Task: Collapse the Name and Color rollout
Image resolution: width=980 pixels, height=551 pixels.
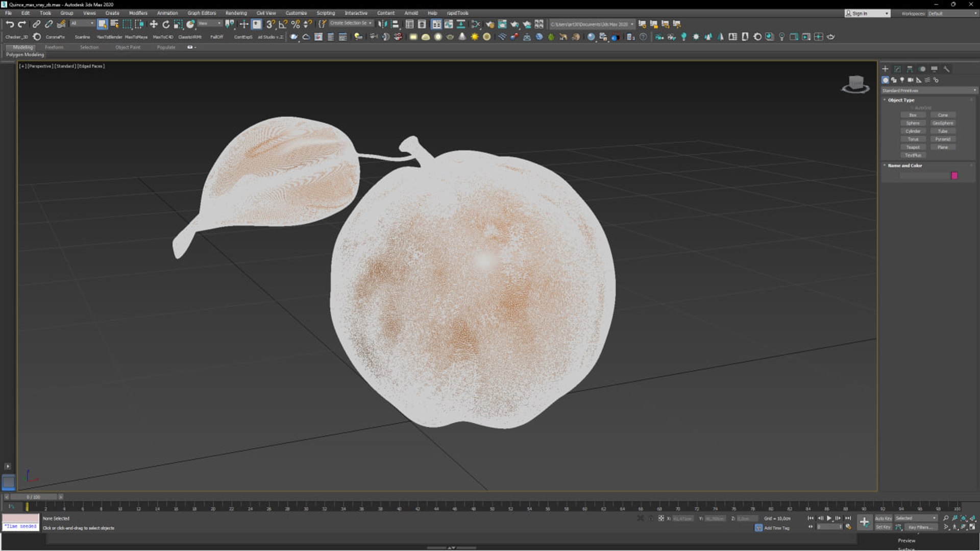Action: tap(904, 165)
